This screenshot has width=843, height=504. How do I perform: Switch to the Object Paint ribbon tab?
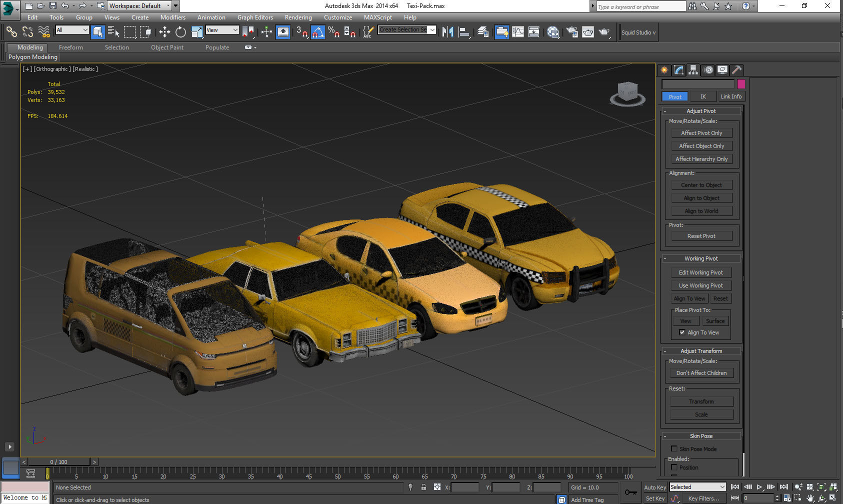(x=167, y=47)
